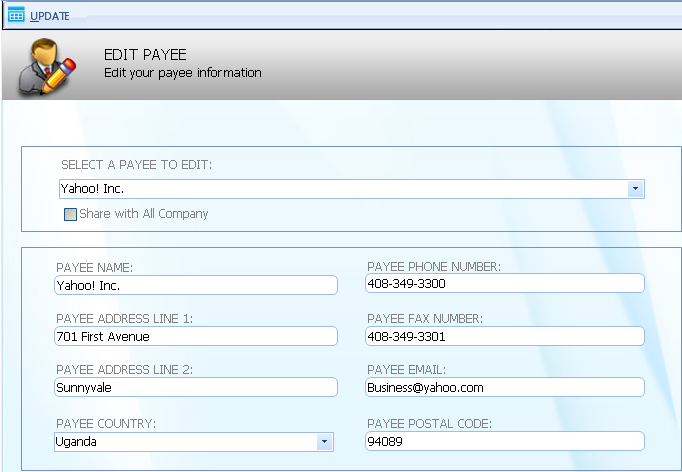Click the SELECT A PAYEE TO EDIT label
The height and width of the screenshot is (472, 682).
[136, 164]
